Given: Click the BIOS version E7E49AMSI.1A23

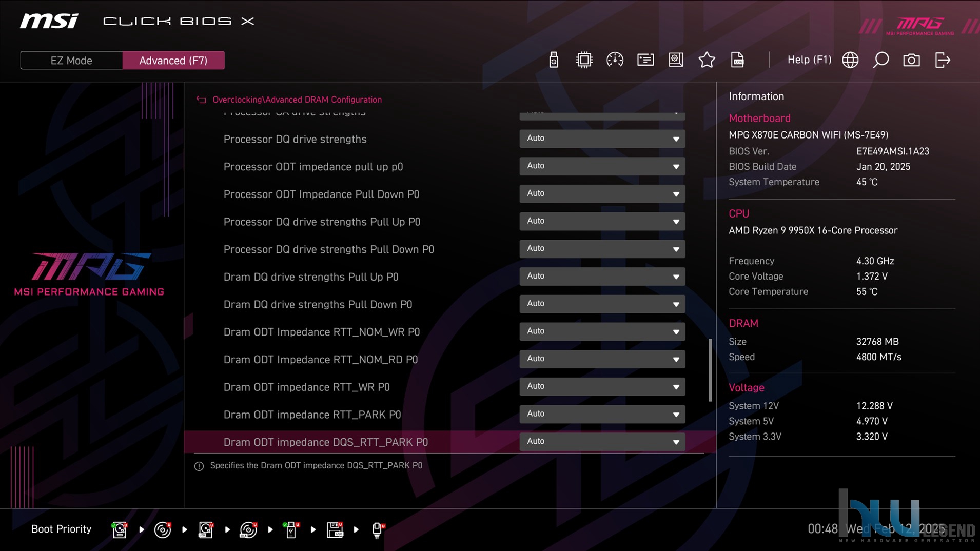Looking at the screenshot, I should pyautogui.click(x=892, y=151).
